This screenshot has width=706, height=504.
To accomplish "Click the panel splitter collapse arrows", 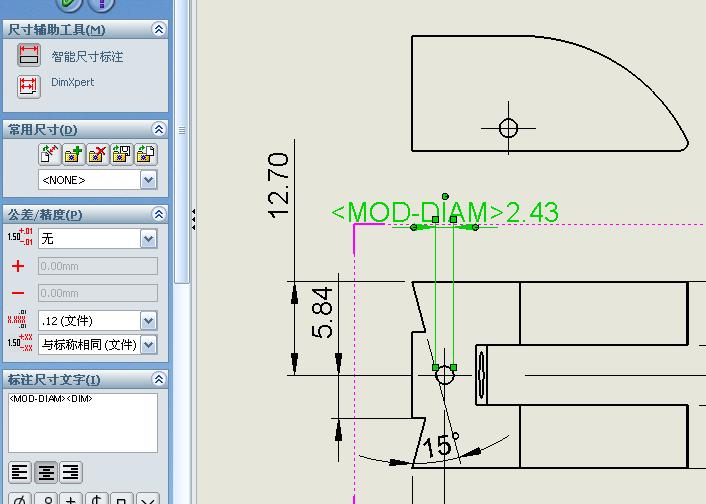I will pyautogui.click(x=193, y=220).
